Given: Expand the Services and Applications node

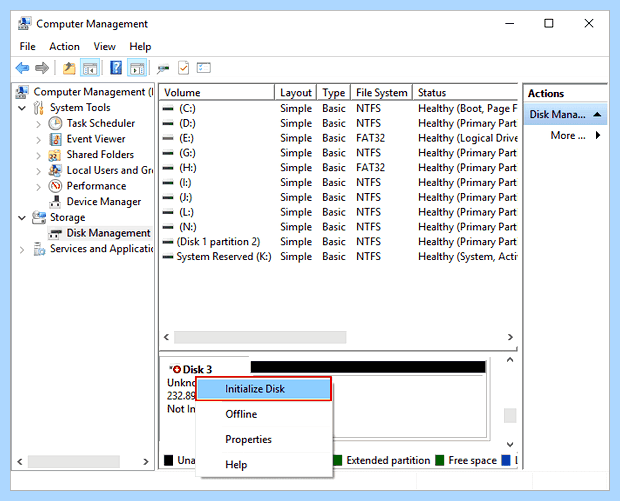Looking at the screenshot, I should pyautogui.click(x=22, y=249).
